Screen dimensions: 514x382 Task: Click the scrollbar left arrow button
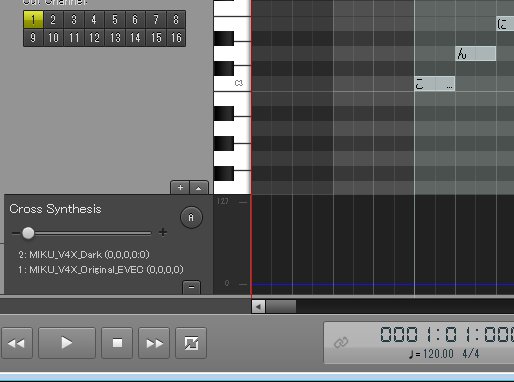pyautogui.click(x=258, y=306)
